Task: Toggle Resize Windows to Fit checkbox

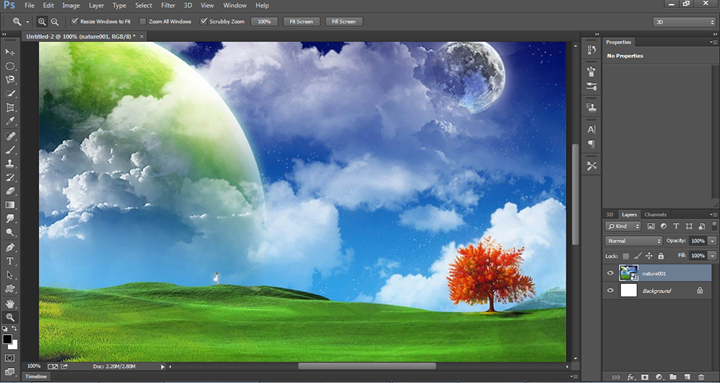Action: coord(74,21)
